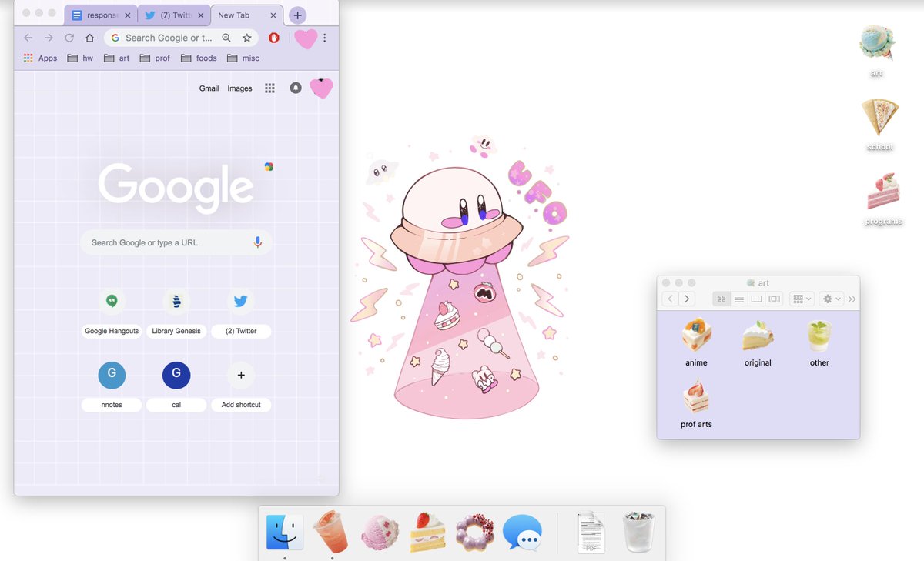Switch Finder to column view
This screenshot has width=924, height=561.
[756, 299]
